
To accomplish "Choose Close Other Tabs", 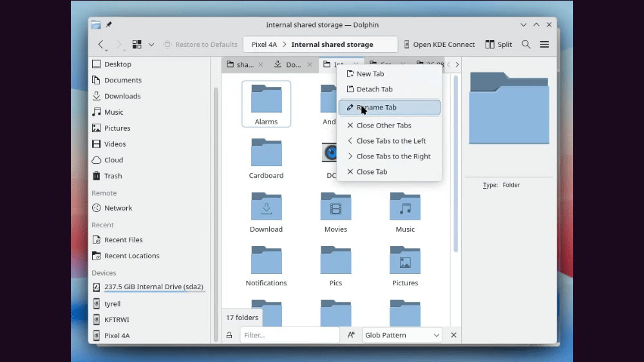I will (x=390, y=126).
